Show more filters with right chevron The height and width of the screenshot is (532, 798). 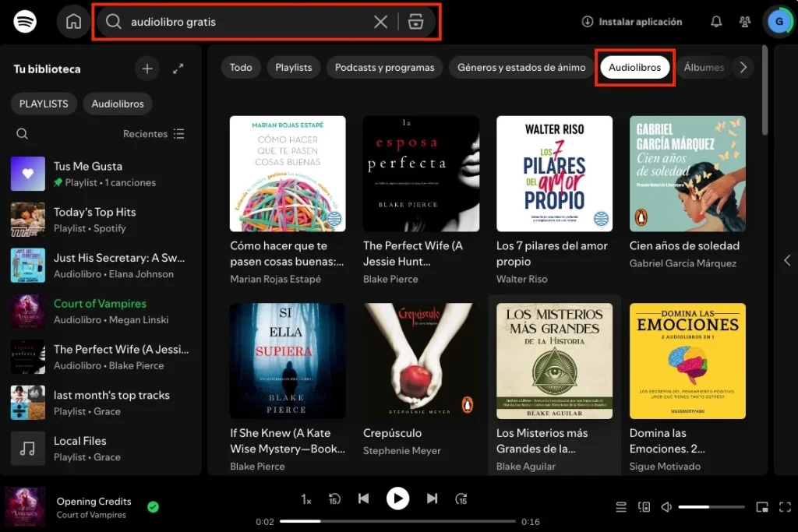click(x=743, y=67)
